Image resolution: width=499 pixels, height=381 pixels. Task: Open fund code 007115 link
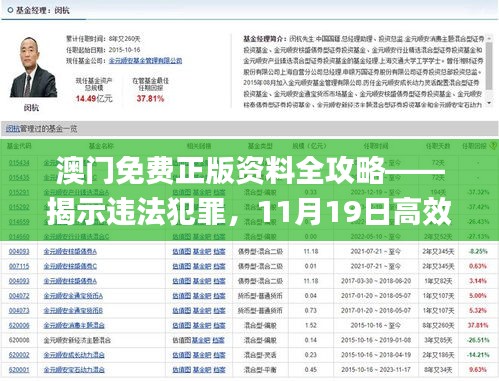click(x=19, y=266)
